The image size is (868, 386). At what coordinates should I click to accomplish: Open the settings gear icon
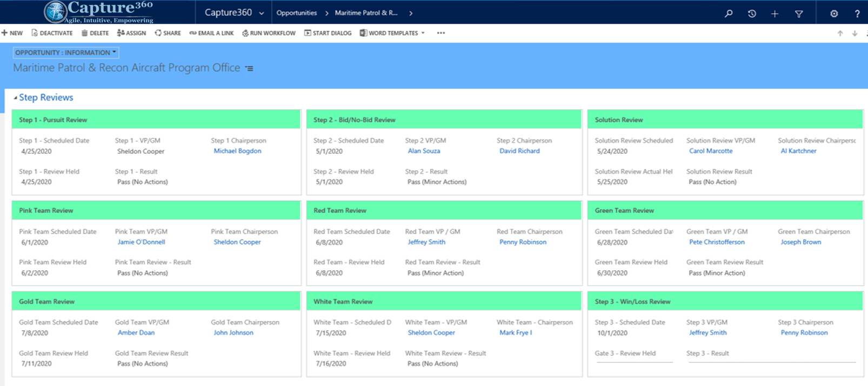834,14
